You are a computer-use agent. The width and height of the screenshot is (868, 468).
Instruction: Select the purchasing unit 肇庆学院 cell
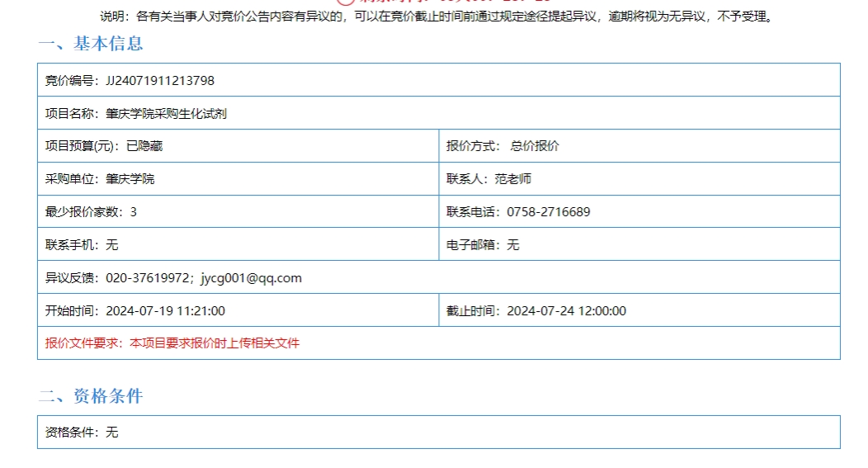coord(130,179)
